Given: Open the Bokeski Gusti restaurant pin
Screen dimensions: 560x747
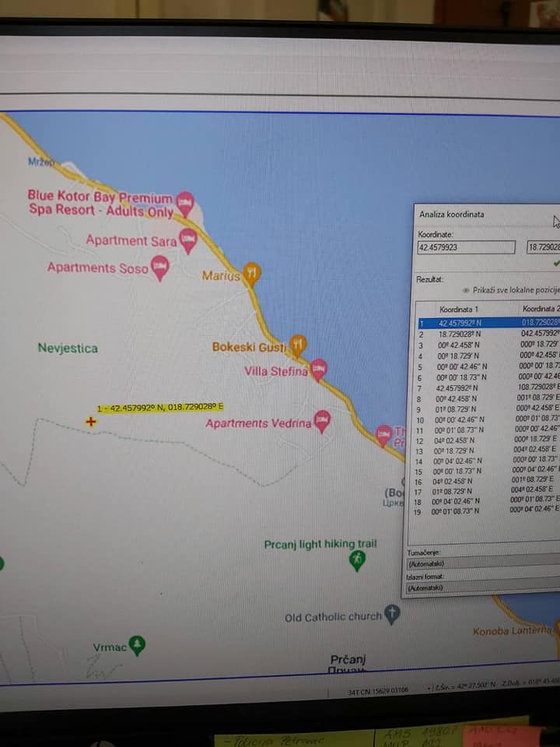Looking at the screenshot, I should coord(298,345).
